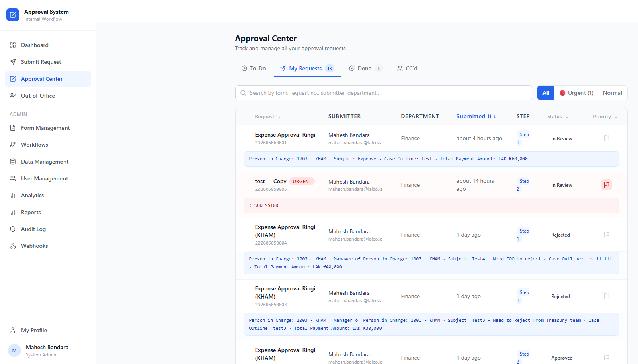Viewport: 638px width, 364px height.
Task: Click the SGD S$100 summary row
Action: [431, 205]
